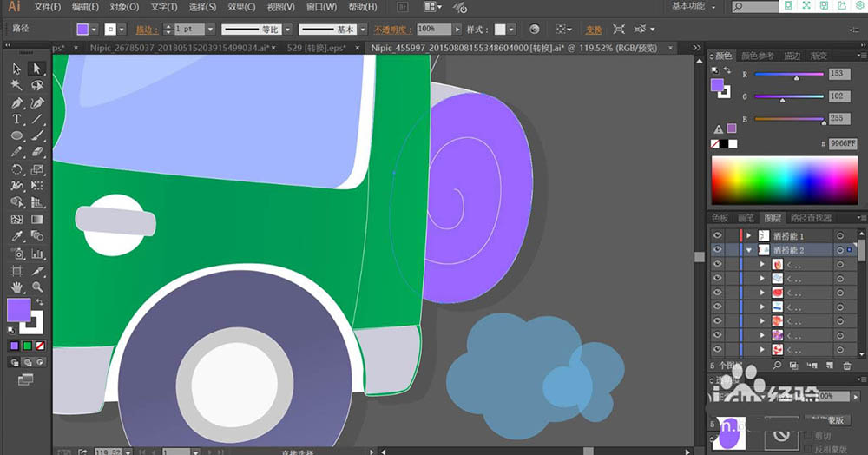Collapse the 酒捞能 2 layer
This screenshot has height=455, width=868.
tap(749, 250)
